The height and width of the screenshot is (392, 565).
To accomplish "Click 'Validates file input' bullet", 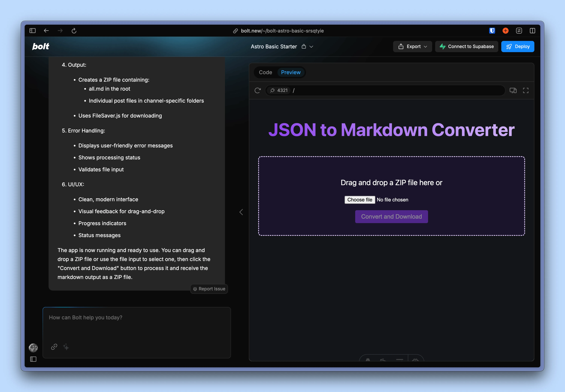I will click(101, 169).
